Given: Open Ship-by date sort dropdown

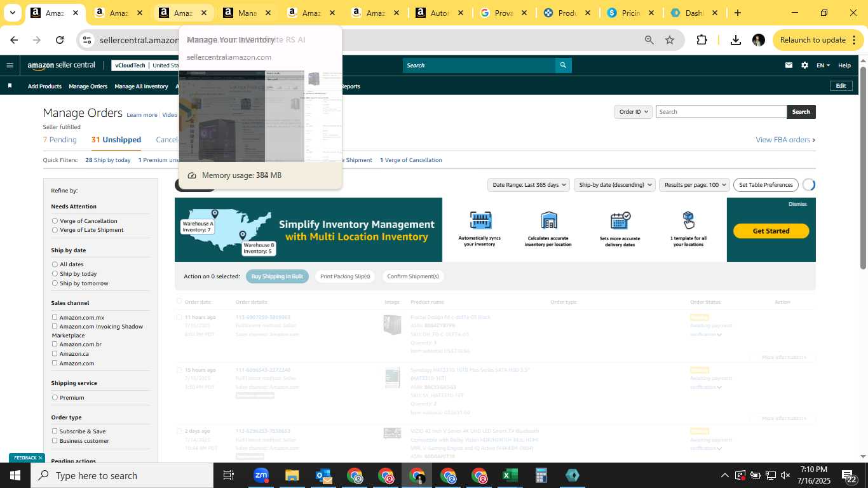Looking at the screenshot, I should [614, 185].
